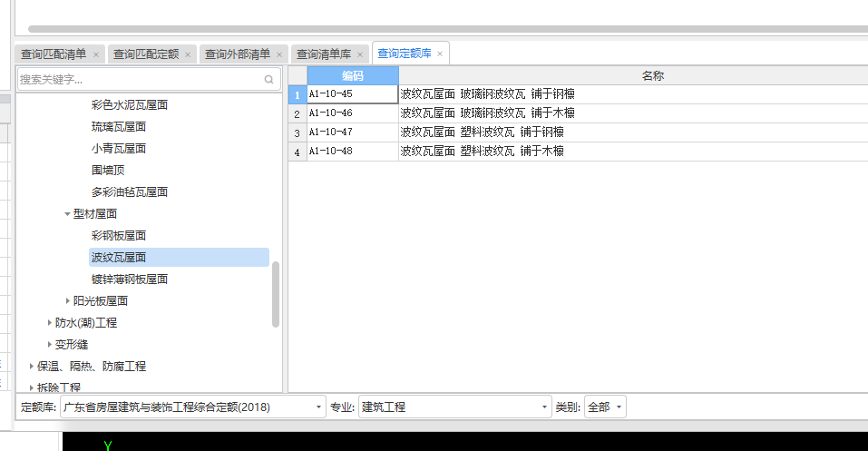Image resolution: width=868 pixels, height=451 pixels.
Task: Expand 保温、隔热、防腐工程 node
Action: click(x=31, y=367)
